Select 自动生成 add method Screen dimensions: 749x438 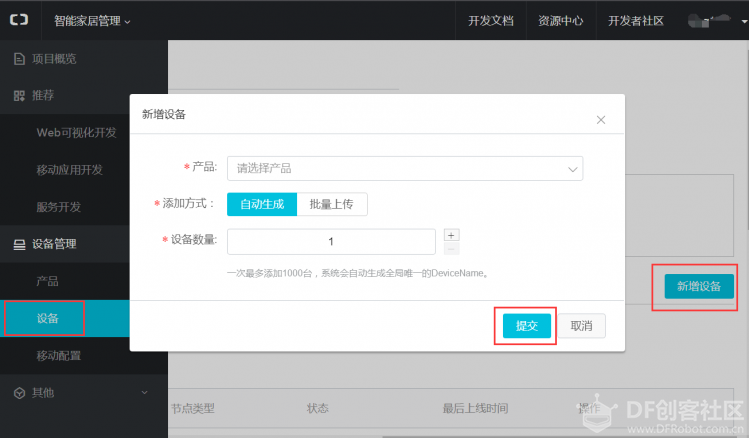tap(262, 204)
